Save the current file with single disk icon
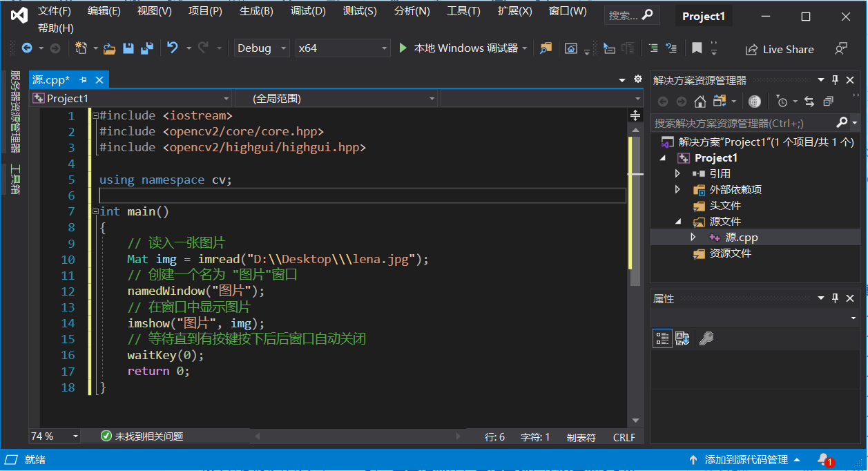This screenshot has height=471, width=868. click(x=128, y=48)
